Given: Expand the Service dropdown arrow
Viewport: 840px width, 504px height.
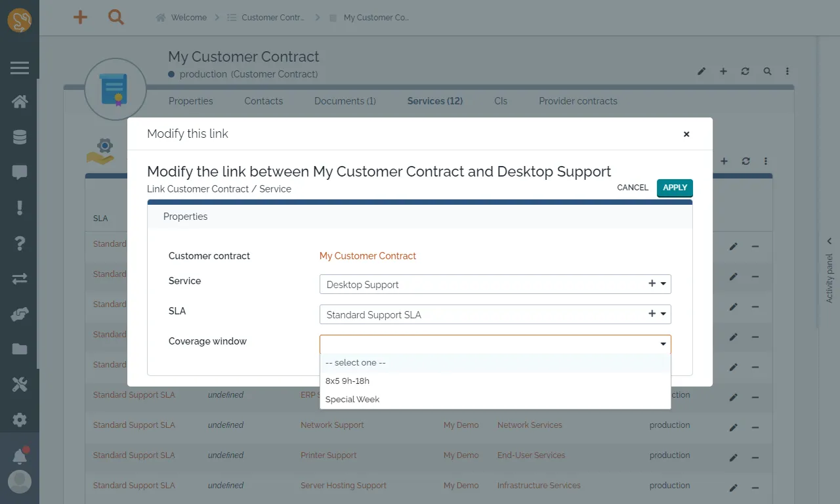Looking at the screenshot, I should point(663,284).
